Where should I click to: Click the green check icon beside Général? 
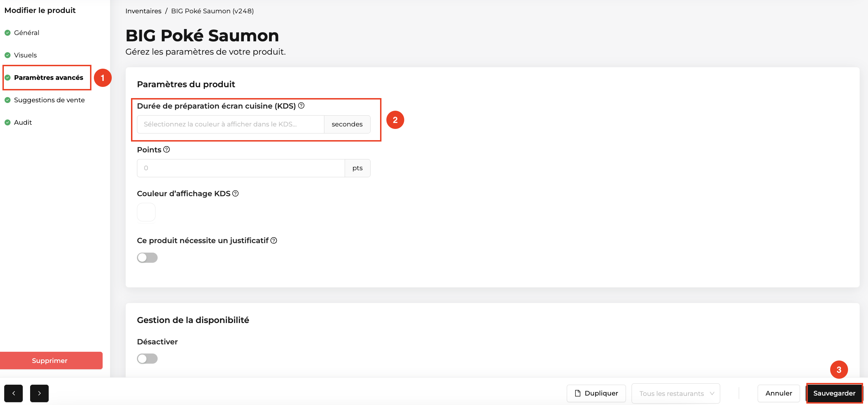(7, 33)
